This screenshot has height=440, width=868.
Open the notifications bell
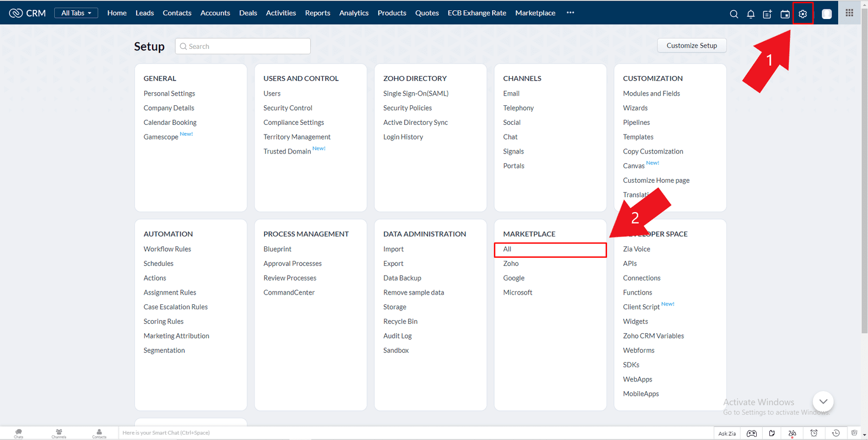(751, 14)
